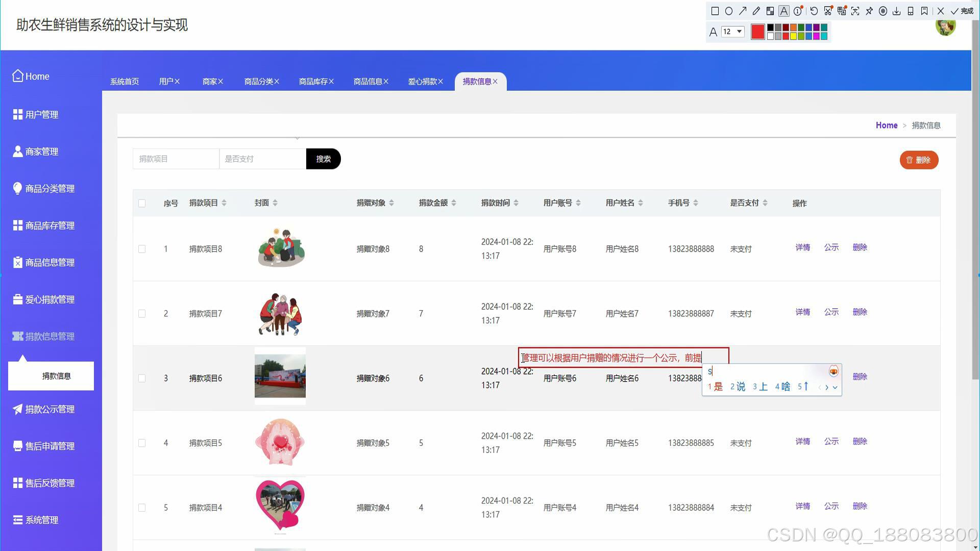Download the screenshot

pyautogui.click(x=897, y=11)
